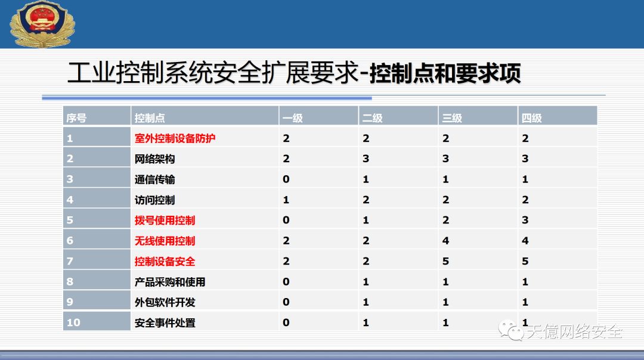Click sequence number 4 in 序号 column
The height and width of the screenshot is (360, 644).
(x=70, y=200)
